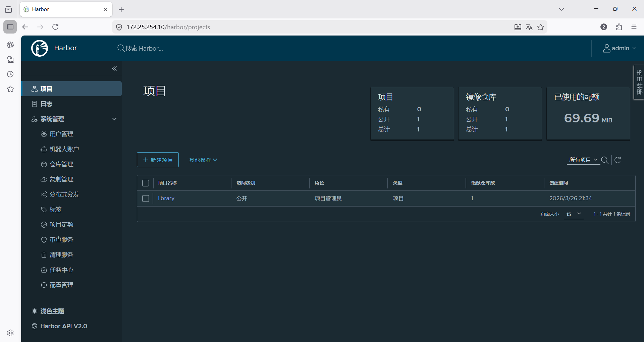Switch to the light theme (浅色主题)

coord(48,311)
